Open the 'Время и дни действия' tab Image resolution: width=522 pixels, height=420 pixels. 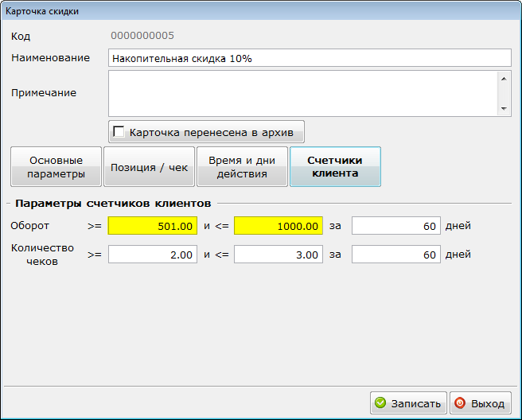(242, 167)
